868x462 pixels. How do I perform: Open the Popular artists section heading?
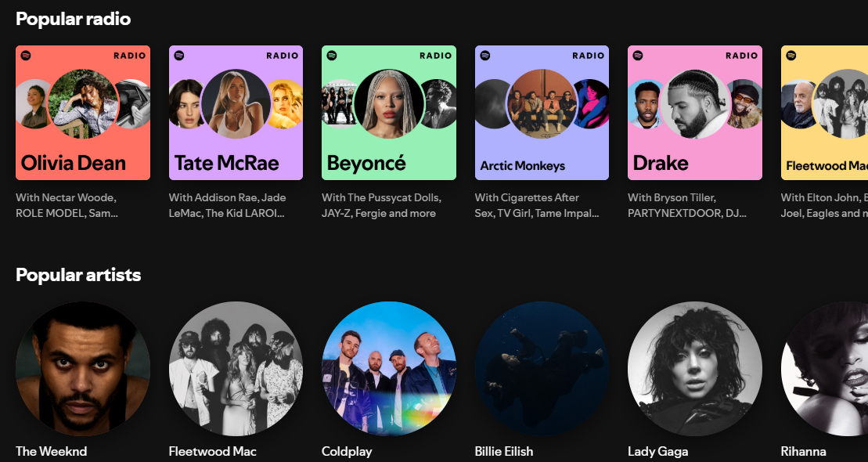[x=78, y=275]
